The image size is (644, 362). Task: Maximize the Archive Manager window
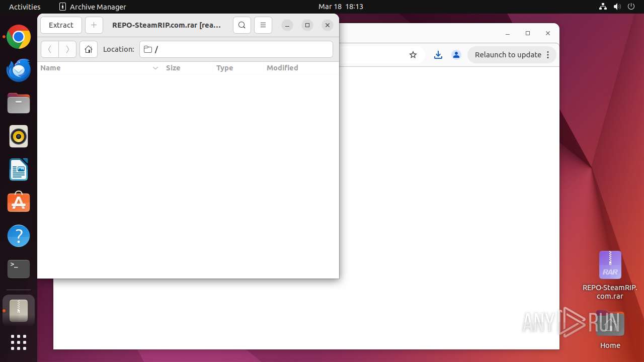point(307,25)
